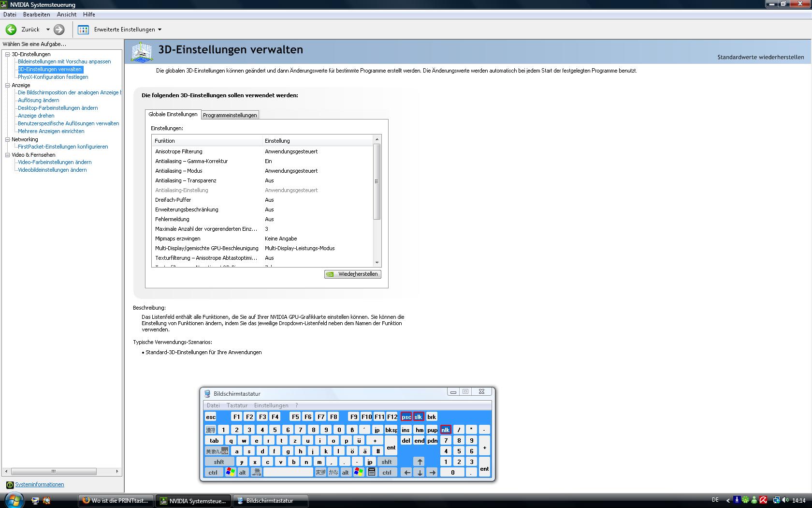Click the show desktop quick launch icon

35,501
